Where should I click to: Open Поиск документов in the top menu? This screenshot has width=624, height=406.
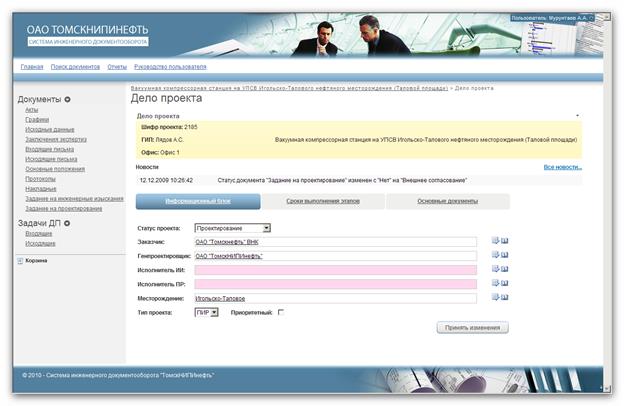tap(75, 66)
